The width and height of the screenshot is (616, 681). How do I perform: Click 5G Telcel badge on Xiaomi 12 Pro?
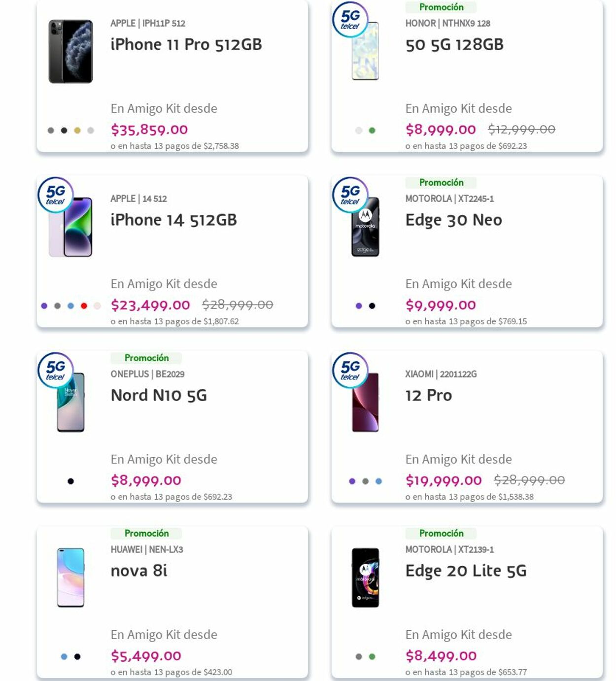pyautogui.click(x=350, y=370)
